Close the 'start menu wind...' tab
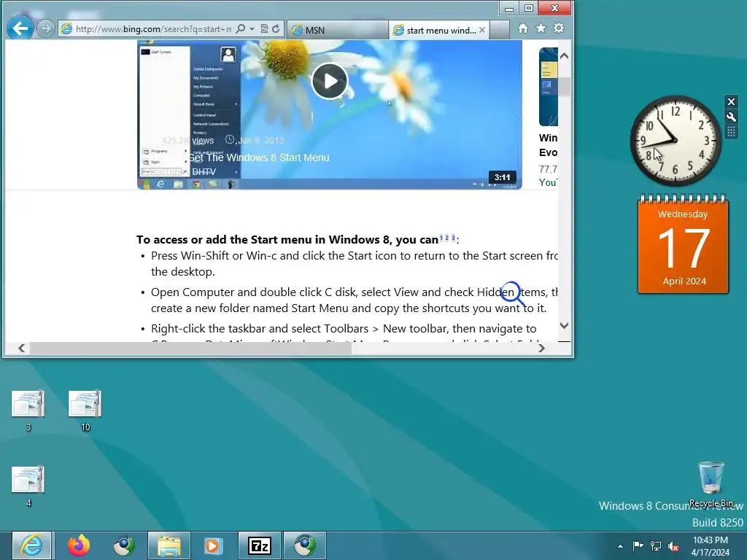Screen dimensions: 747x560 [482, 30]
